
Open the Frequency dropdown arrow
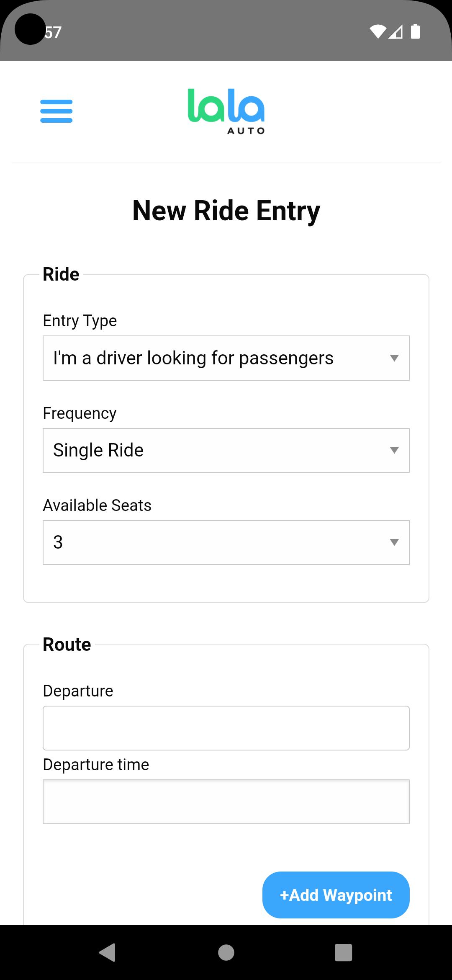tap(394, 450)
